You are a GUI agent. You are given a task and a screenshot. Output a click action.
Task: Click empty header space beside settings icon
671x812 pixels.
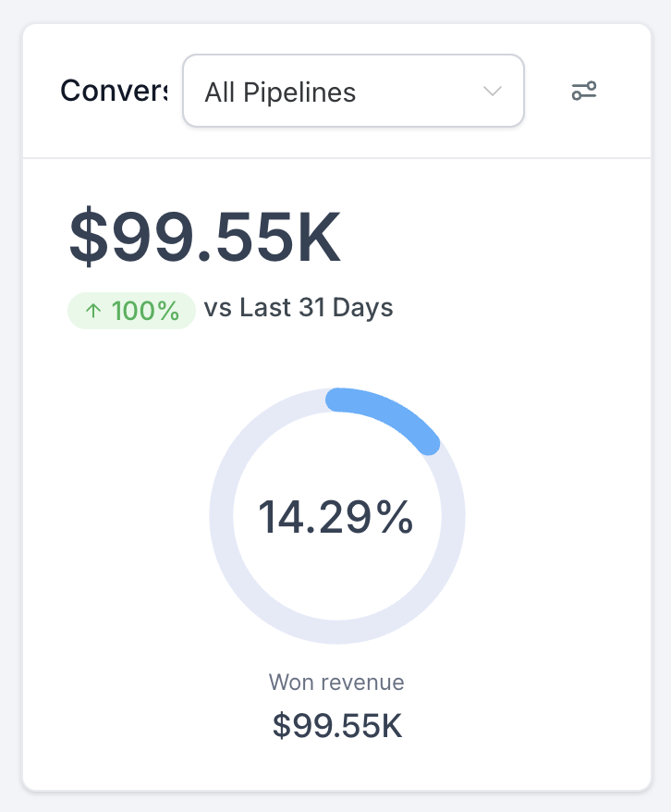click(628, 91)
